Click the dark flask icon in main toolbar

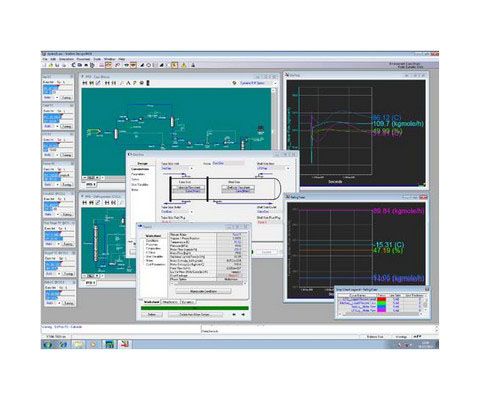193,65
